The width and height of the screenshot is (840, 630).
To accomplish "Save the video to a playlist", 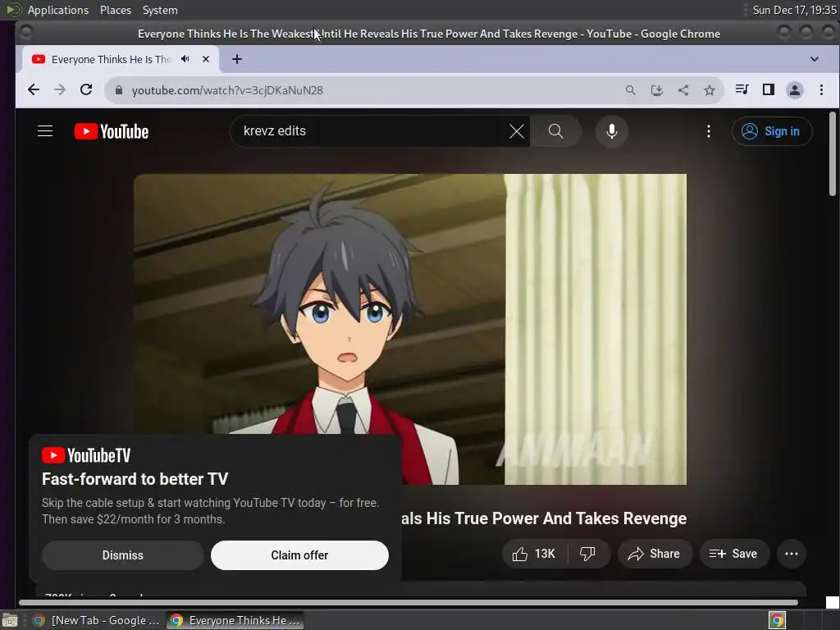I will point(734,554).
